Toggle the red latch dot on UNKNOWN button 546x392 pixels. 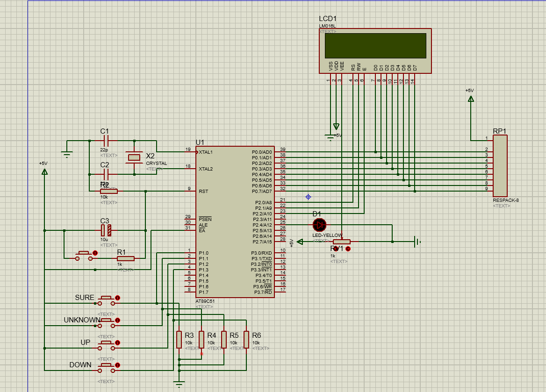point(118,321)
